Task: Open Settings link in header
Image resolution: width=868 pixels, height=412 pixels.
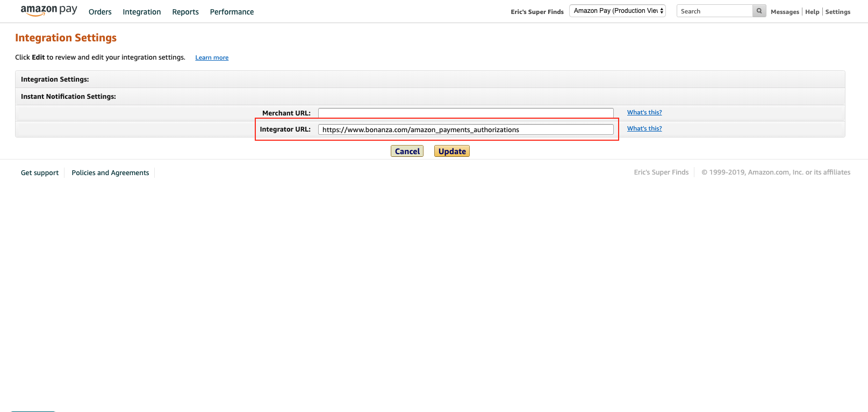Action: click(838, 12)
